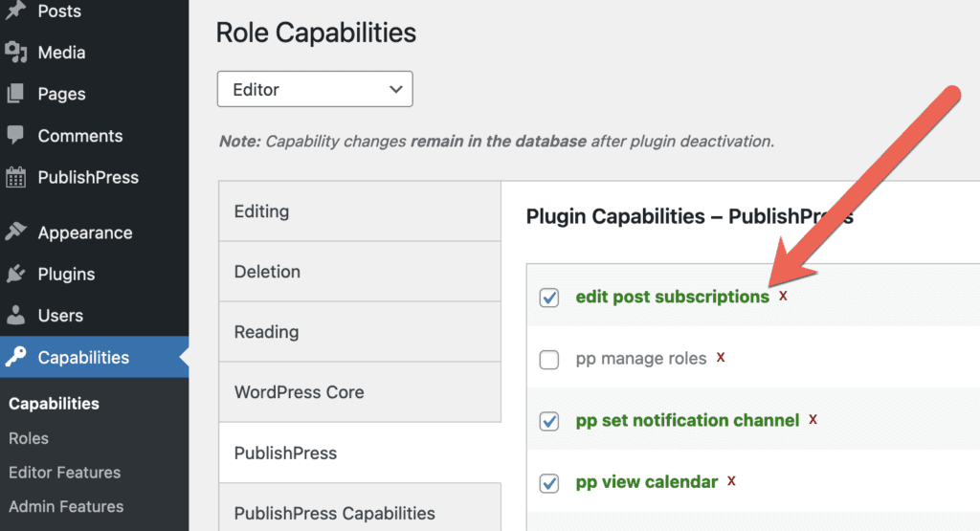980x531 pixels.
Task: Select the PublishPress capabilities tab
Action: 360,453
